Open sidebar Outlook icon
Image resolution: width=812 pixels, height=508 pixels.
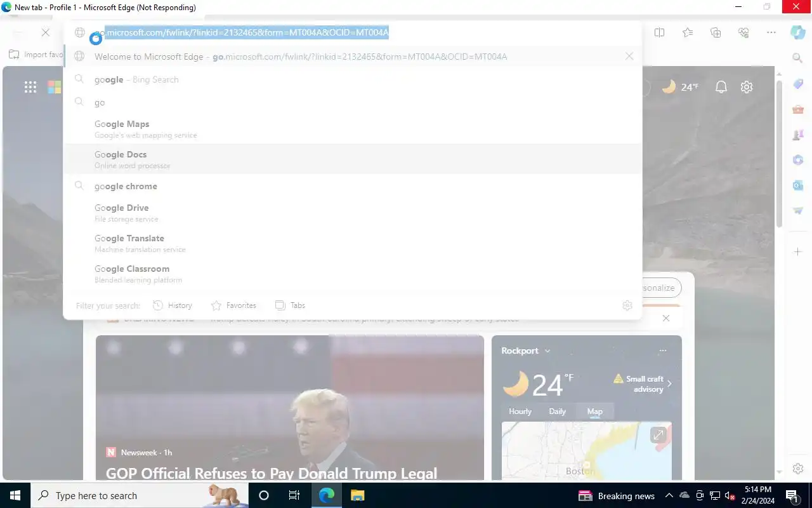coord(798,185)
